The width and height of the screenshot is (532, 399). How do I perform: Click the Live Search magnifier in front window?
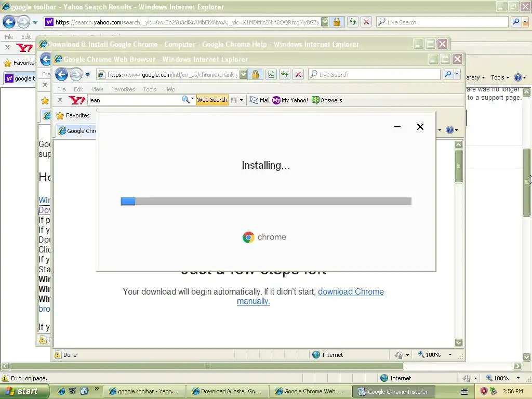point(448,74)
